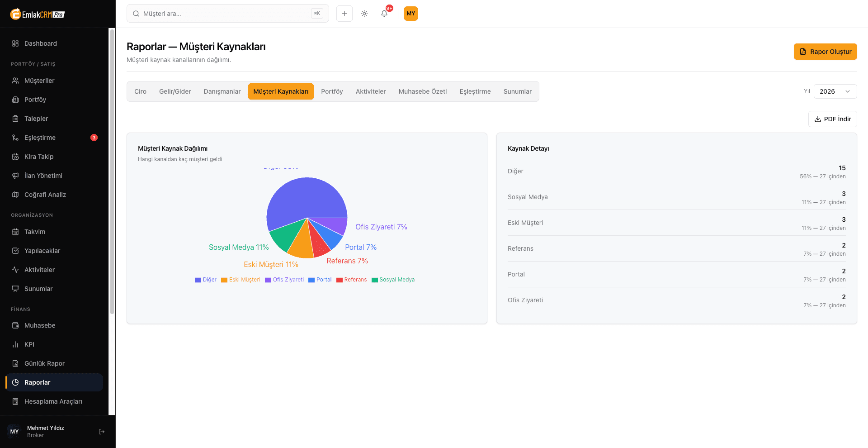The width and height of the screenshot is (868, 448).
Task: Toggle light/dark theme sun icon
Action: (364, 14)
